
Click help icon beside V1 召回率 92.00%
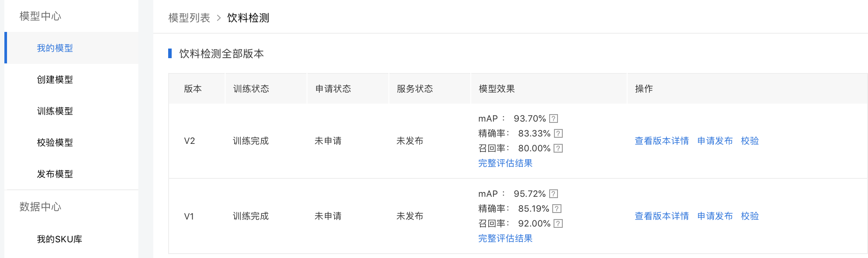[558, 223]
